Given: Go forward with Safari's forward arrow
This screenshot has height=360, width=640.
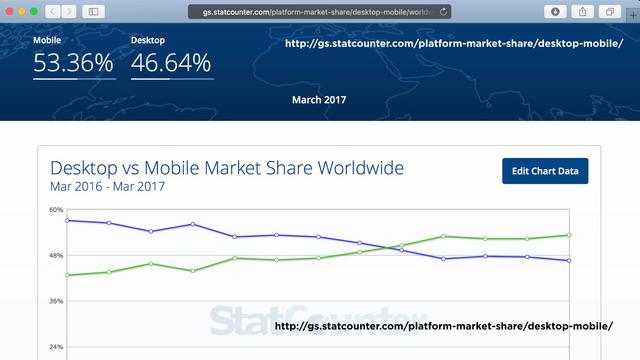Looking at the screenshot, I should click(x=69, y=11).
